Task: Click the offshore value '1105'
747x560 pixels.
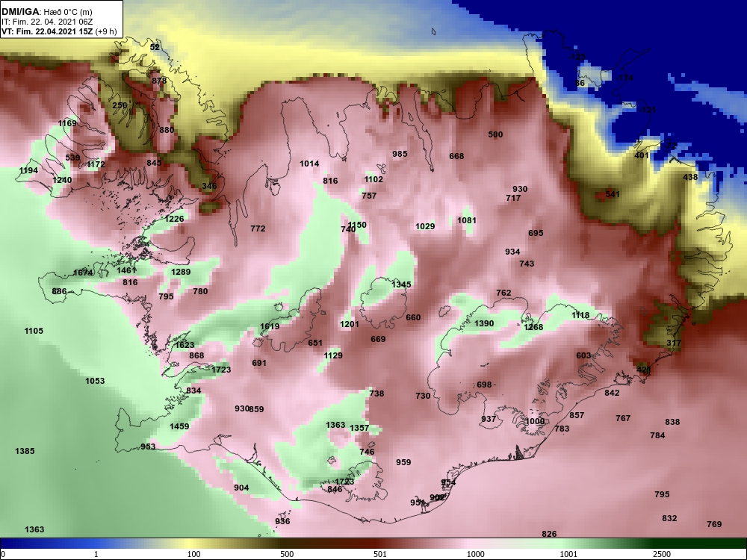Action: 34,331
